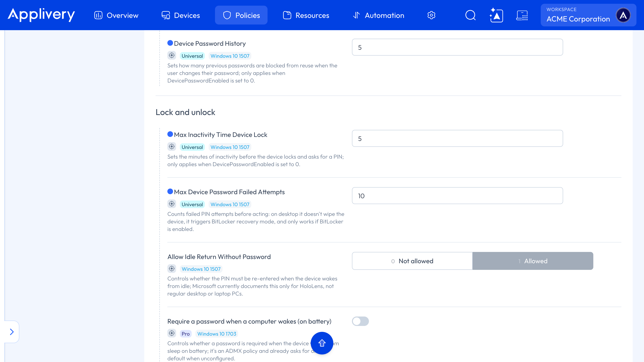
Task: Click the target icon under Allow Idle Return Without Password
Action: point(172,268)
